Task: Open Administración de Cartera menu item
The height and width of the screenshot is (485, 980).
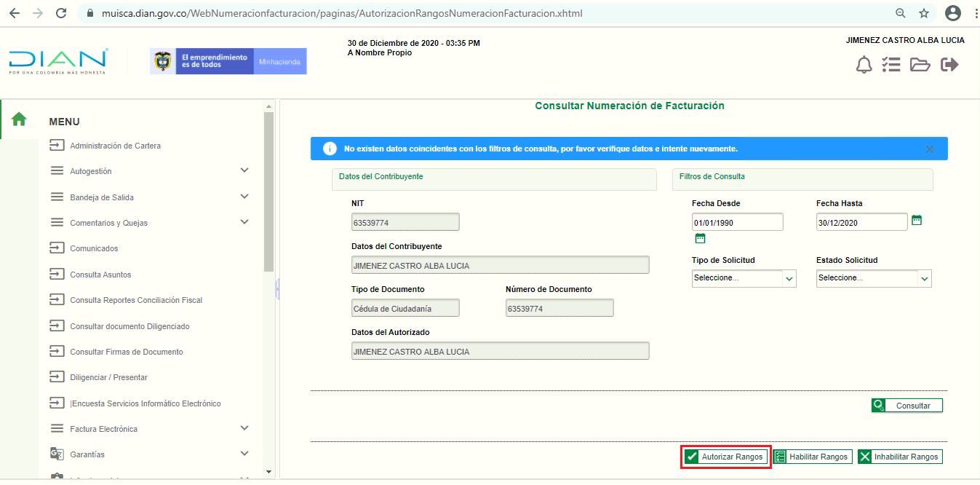Action: (115, 146)
